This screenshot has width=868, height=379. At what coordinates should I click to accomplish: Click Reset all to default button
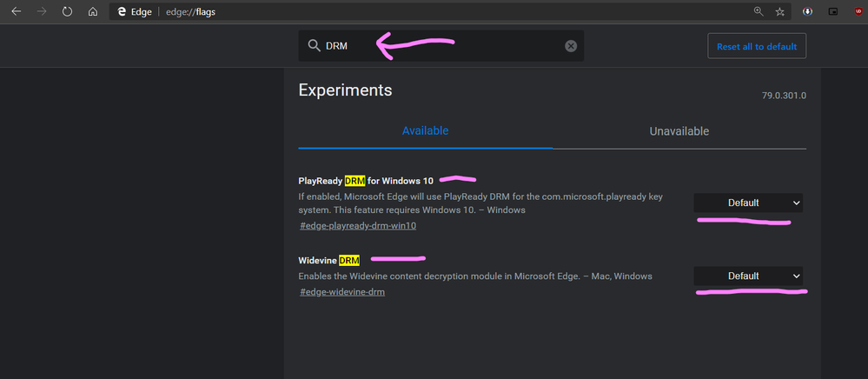[x=757, y=46]
